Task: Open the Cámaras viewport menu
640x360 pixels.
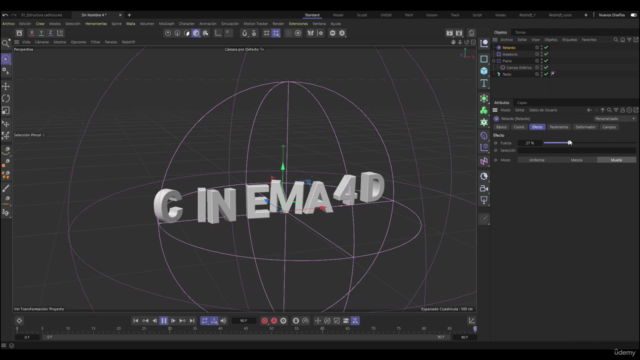Action: click(42, 42)
